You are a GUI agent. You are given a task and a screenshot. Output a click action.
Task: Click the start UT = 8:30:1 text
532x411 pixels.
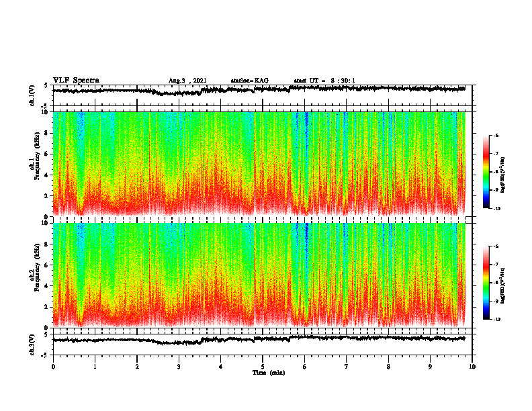pyautogui.click(x=324, y=81)
